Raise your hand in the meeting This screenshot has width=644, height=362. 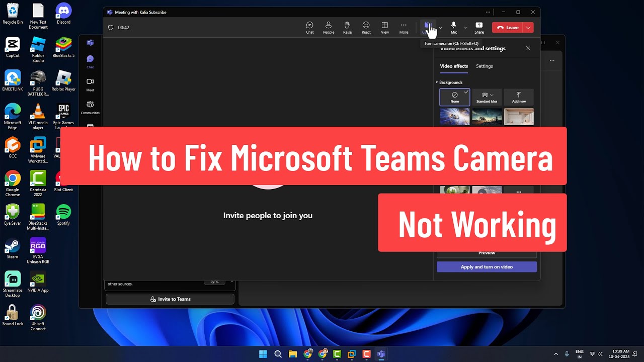pyautogui.click(x=347, y=28)
